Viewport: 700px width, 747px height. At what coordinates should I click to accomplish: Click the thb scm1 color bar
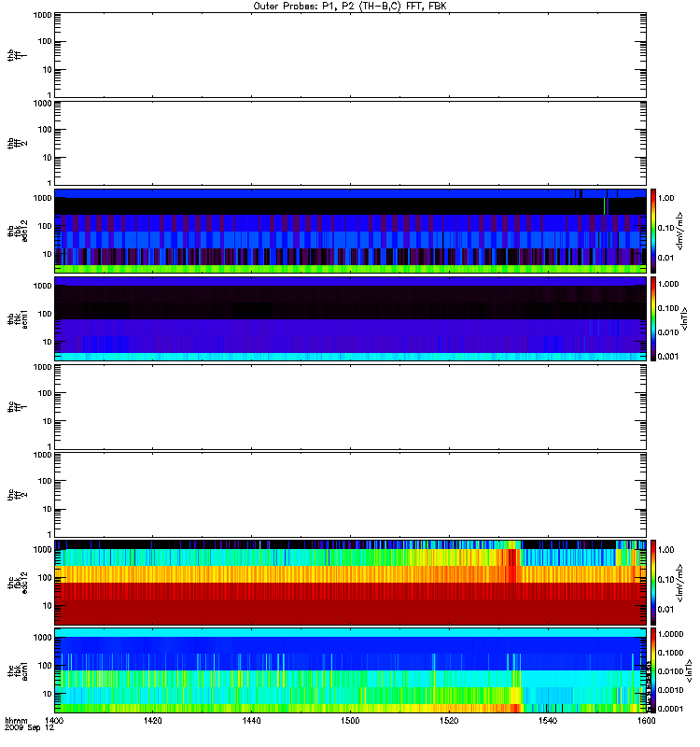pos(653,318)
